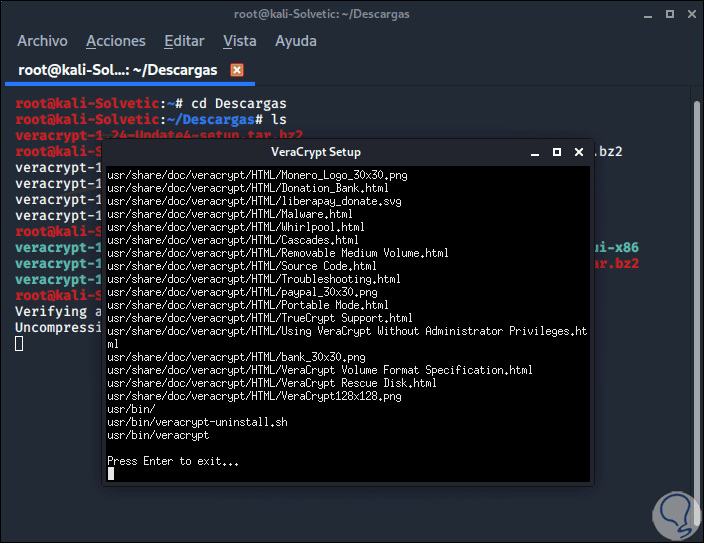Close the ~/Descargas terminal tab

(x=237, y=70)
